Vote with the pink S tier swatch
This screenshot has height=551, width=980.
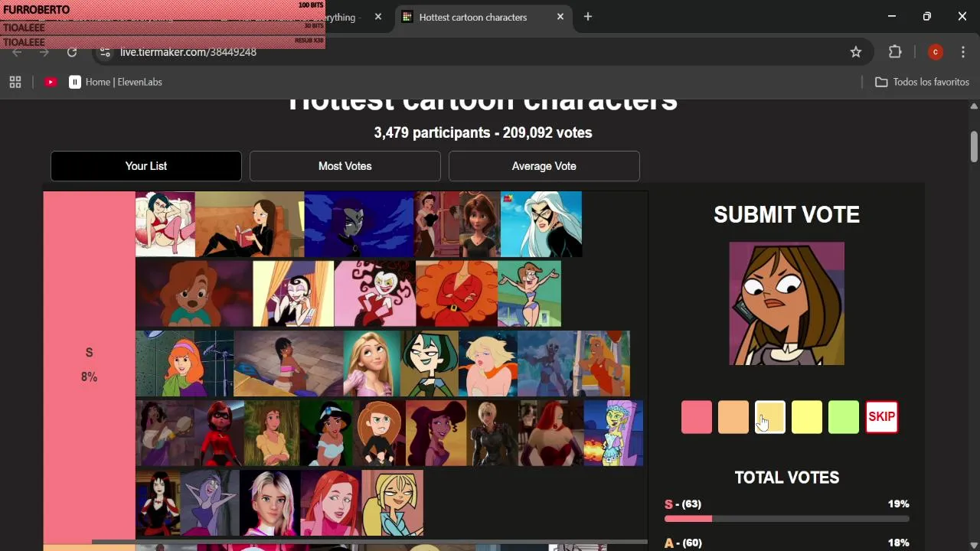tap(697, 417)
